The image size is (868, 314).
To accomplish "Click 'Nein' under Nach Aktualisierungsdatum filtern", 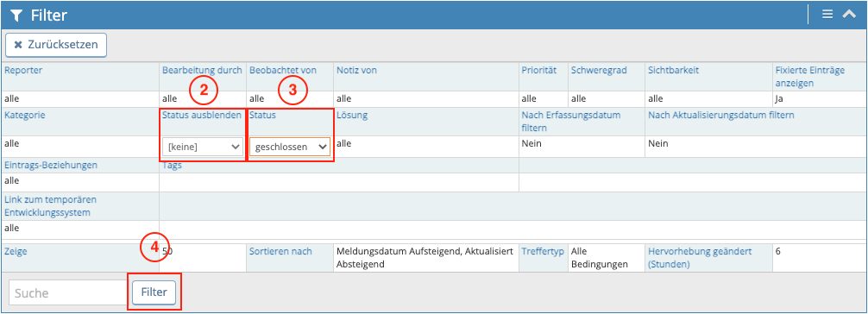I will point(657,143).
